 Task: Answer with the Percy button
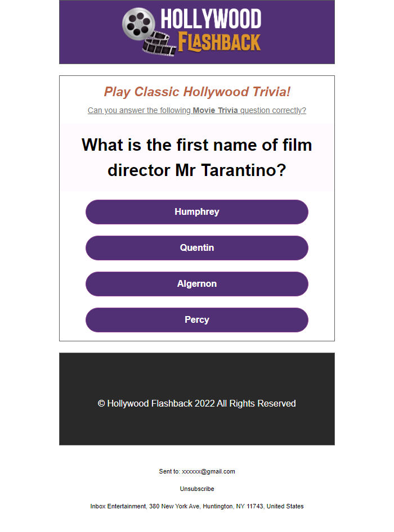click(x=197, y=320)
